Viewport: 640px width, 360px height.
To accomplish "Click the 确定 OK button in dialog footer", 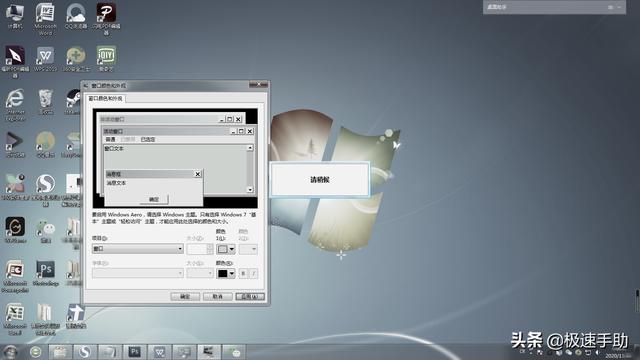I will pyautogui.click(x=185, y=297).
